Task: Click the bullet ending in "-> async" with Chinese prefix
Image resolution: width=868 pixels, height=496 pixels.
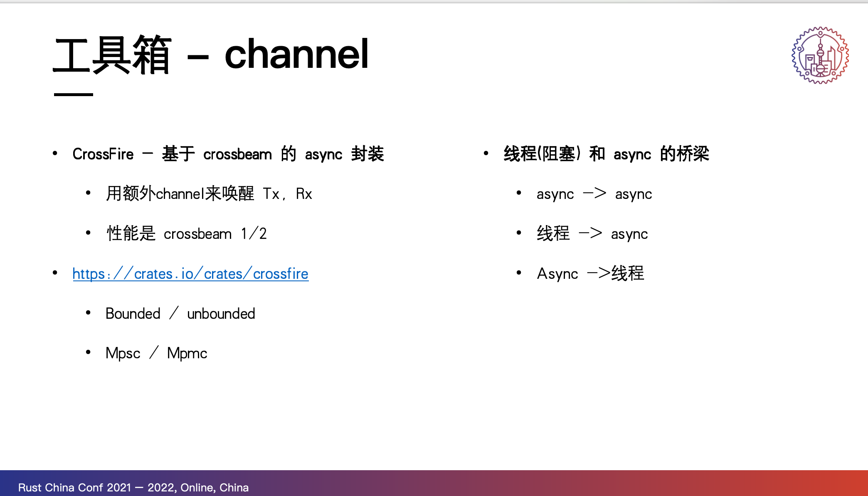Action: pos(592,234)
